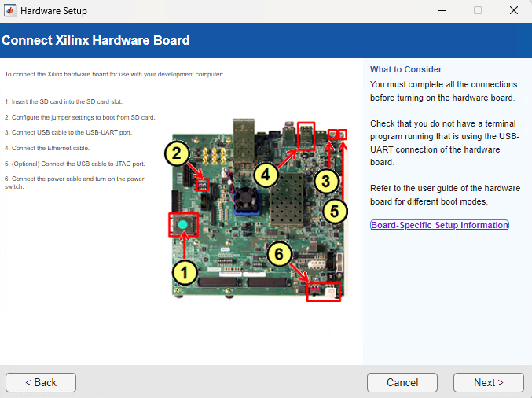Image resolution: width=532 pixels, height=398 pixels.
Task: Select the yellow callout number 5
Action: (335, 210)
